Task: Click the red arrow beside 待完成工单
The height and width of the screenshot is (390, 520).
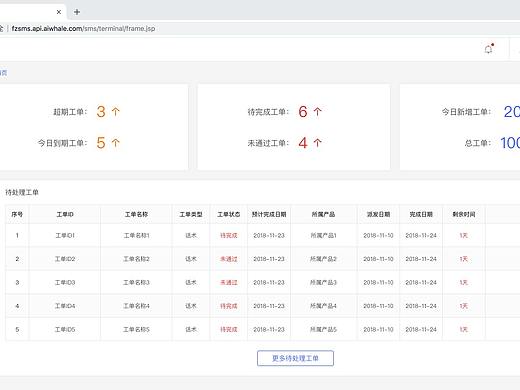Action: coord(317,111)
